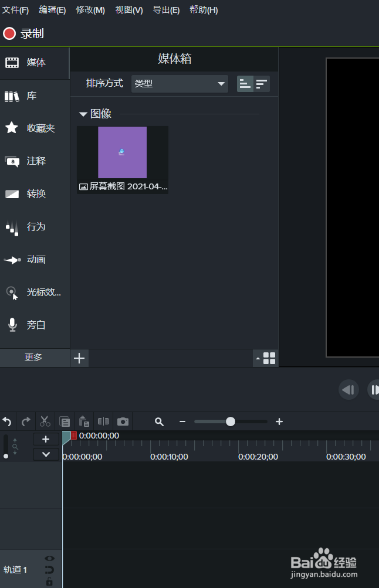Open the 行为 behaviors panel
The image size is (379, 588).
tap(35, 227)
